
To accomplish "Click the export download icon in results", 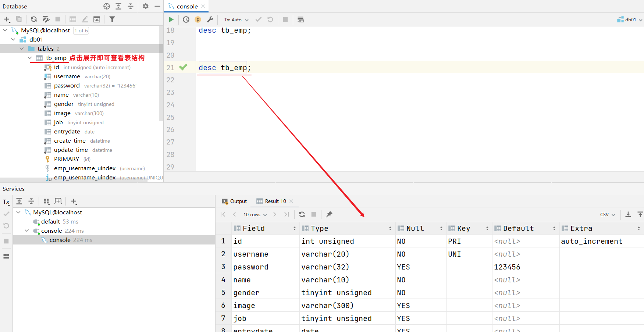I will pos(628,214).
